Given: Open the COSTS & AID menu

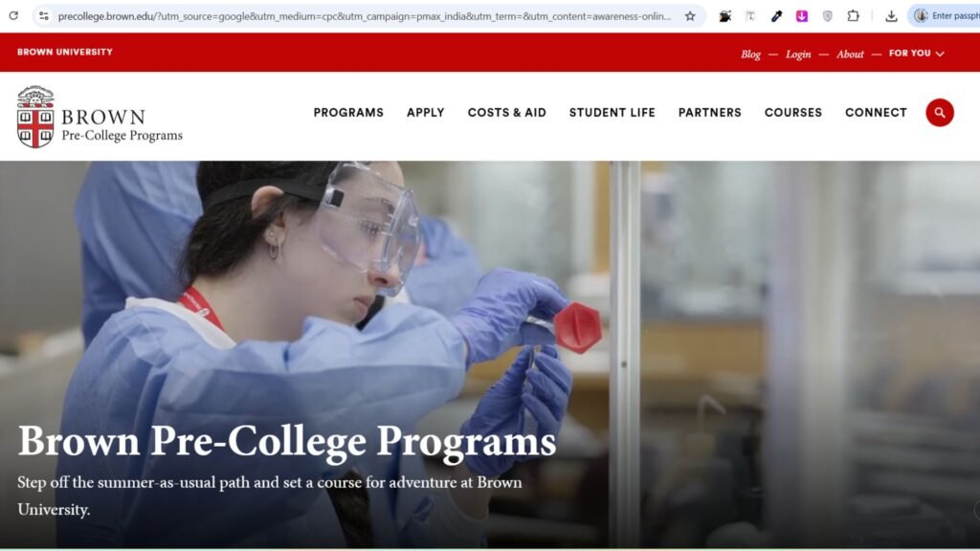Looking at the screenshot, I should pyautogui.click(x=507, y=113).
